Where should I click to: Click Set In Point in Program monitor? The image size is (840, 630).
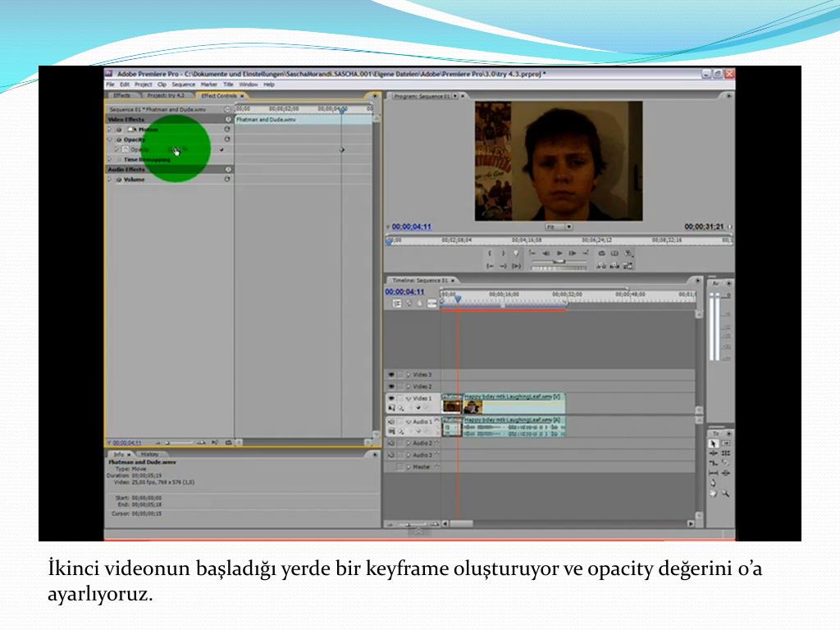coord(490,253)
